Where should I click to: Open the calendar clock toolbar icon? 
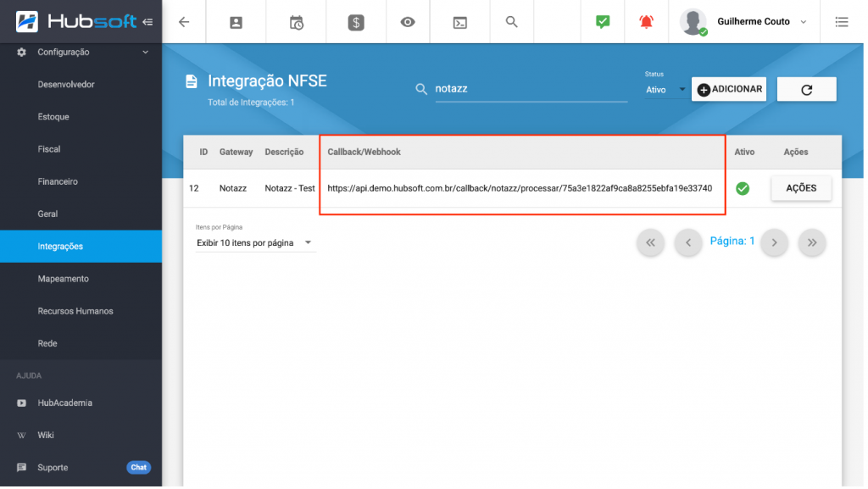point(296,22)
